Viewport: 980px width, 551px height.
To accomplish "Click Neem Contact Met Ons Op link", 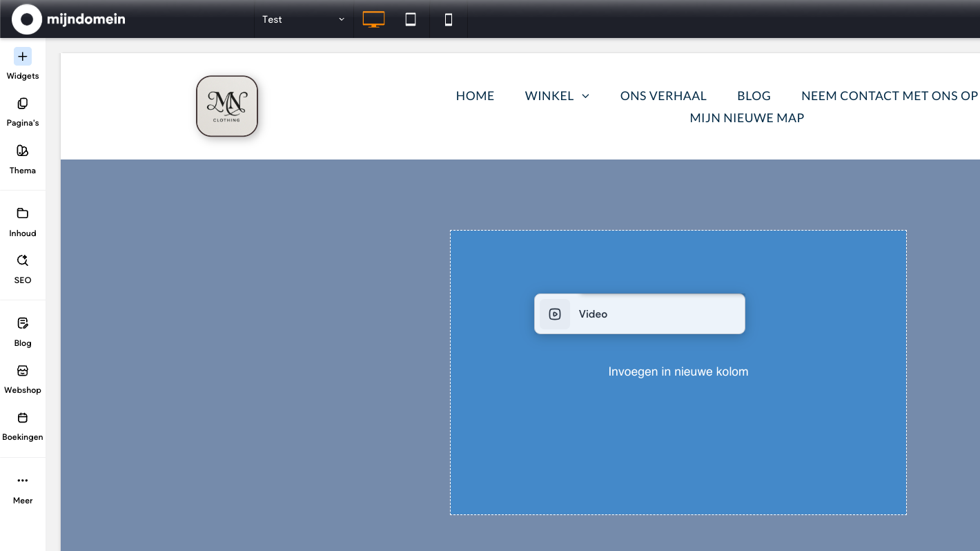I will (889, 96).
